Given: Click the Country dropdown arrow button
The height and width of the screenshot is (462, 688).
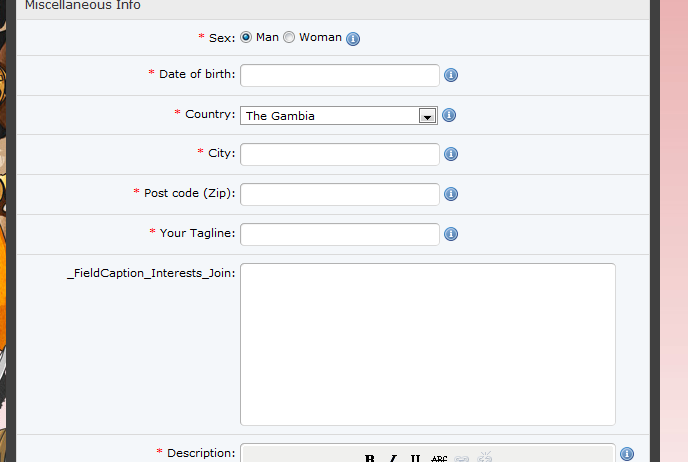Looking at the screenshot, I should (427, 116).
